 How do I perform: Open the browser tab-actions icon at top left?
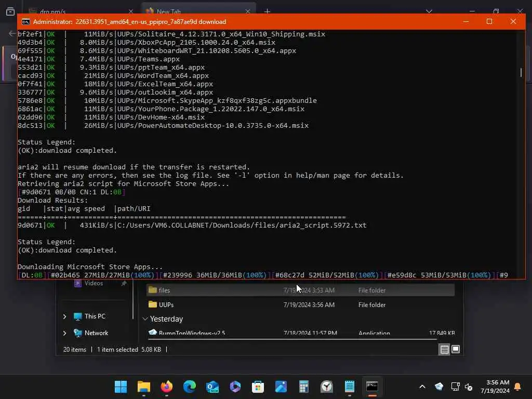[x=10, y=11]
